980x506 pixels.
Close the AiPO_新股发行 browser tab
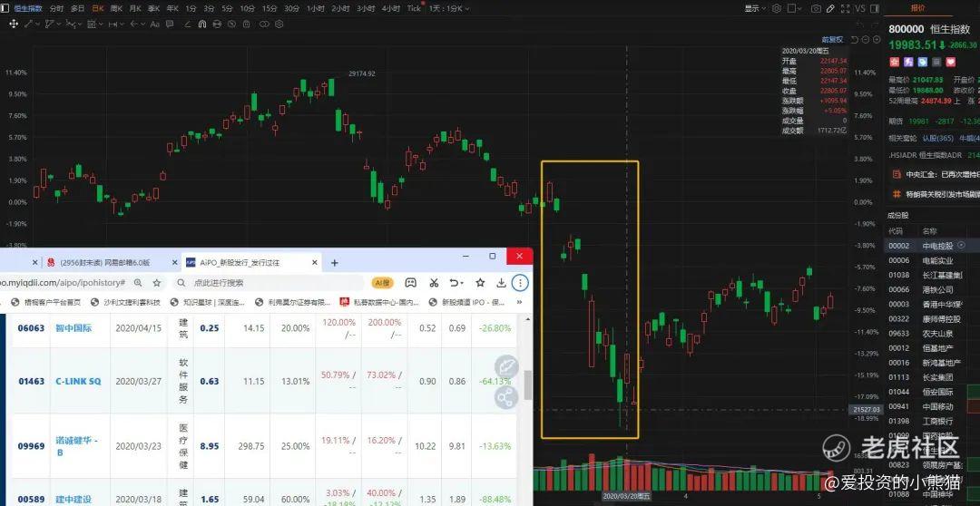314,263
